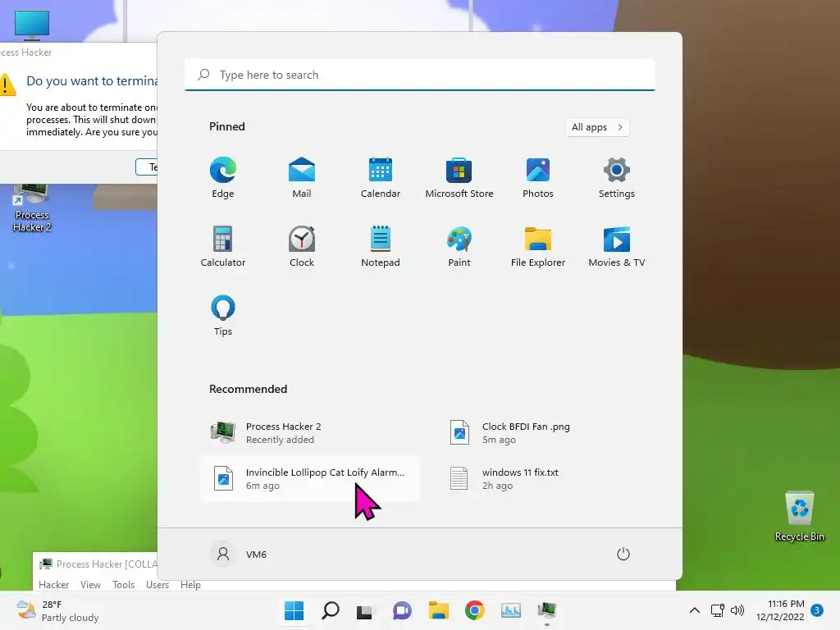Open the Users menu in Process Hacker
The width and height of the screenshot is (840, 630).
point(157,584)
